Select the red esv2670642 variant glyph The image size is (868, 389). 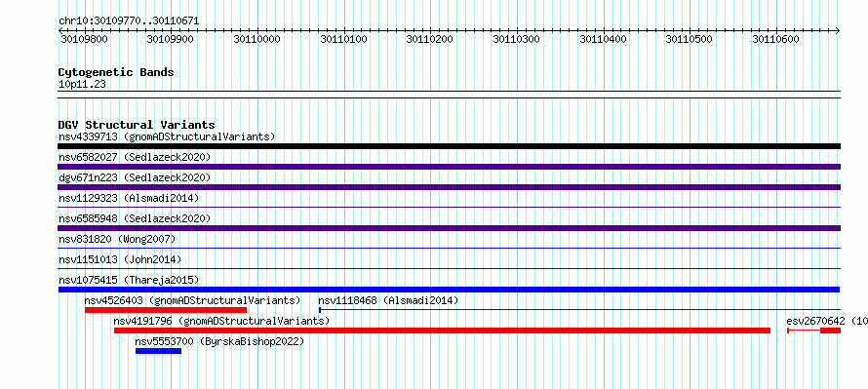[813, 331]
